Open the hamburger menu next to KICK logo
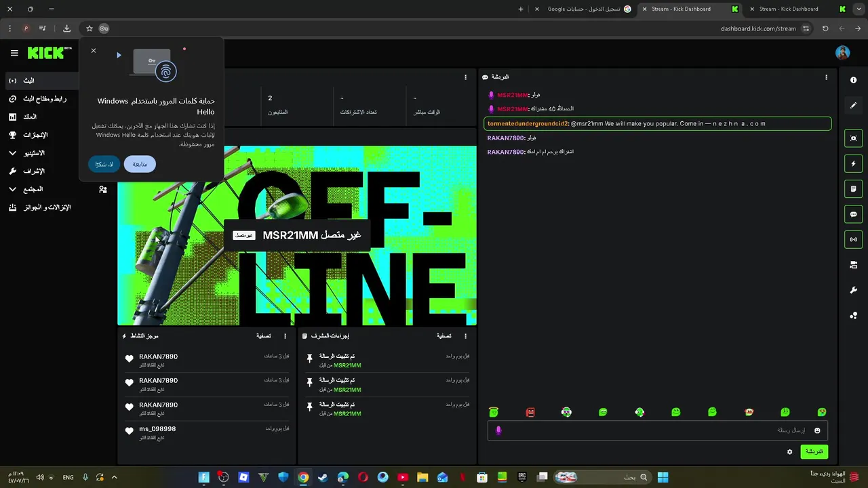868x488 pixels. coord(14,53)
